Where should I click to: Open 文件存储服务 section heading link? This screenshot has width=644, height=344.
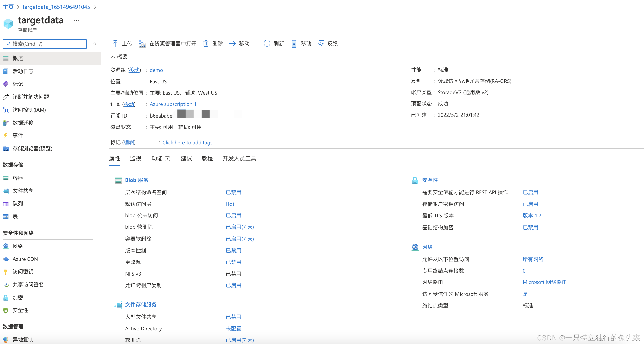141,305
